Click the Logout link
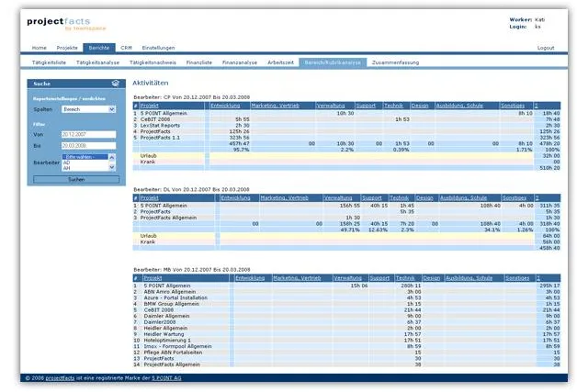The width and height of the screenshot is (588, 392). point(546,48)
